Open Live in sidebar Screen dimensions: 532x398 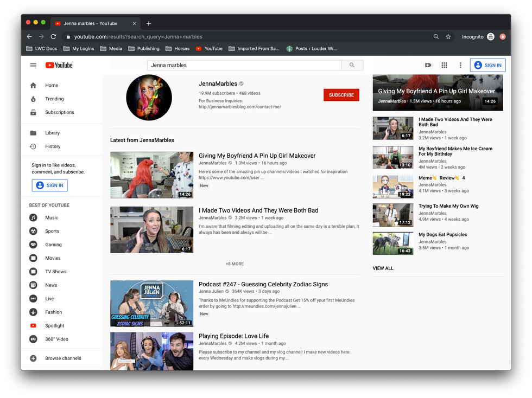pyautogui.click(x=49, y=299)
